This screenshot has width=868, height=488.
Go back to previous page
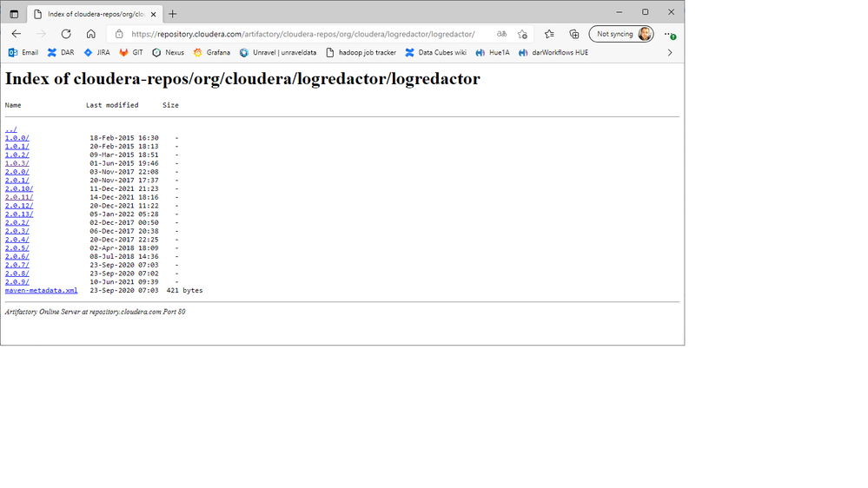coord(17,34)
